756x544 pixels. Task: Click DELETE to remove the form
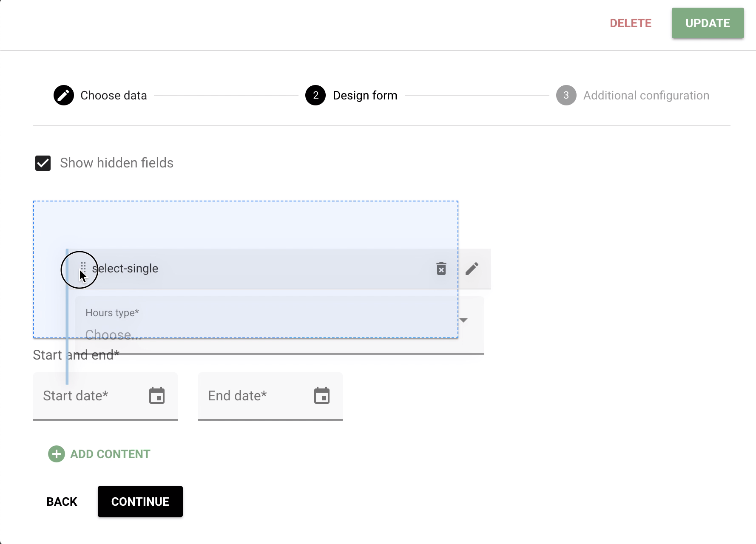631,23
